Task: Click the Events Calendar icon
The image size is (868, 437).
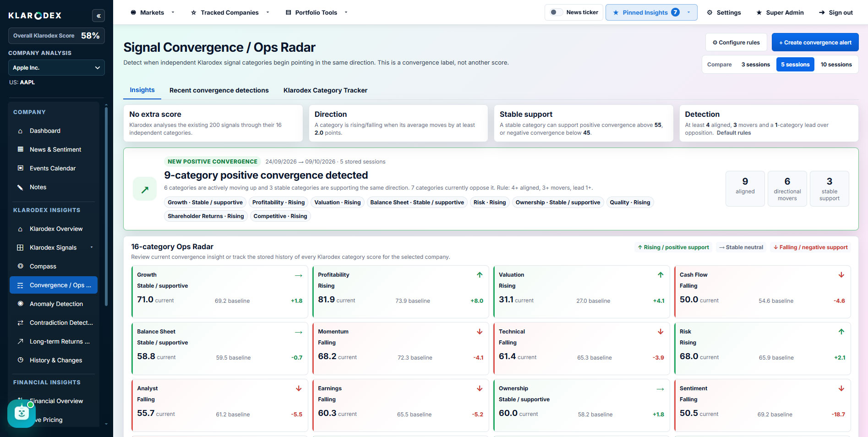Action: pyautogui.click(x=20, y=168)
